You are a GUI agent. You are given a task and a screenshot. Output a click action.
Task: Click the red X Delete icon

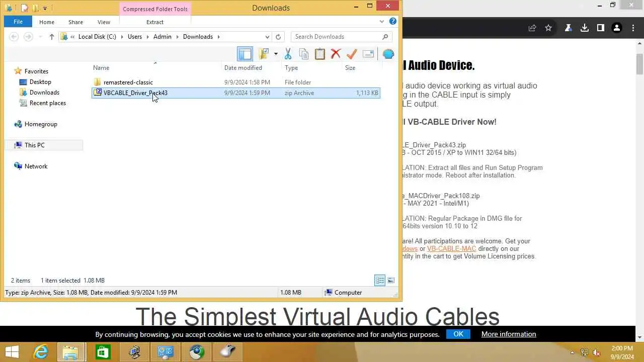[336, 54]
